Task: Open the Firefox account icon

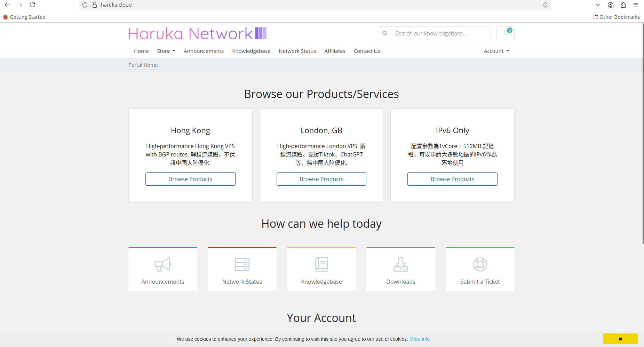Action: coord(611,5)
